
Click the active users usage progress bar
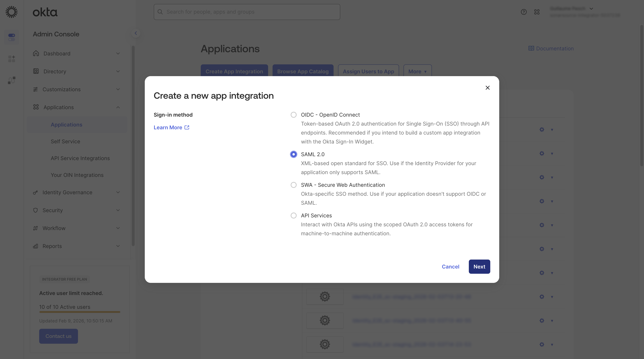pos(80,312)
